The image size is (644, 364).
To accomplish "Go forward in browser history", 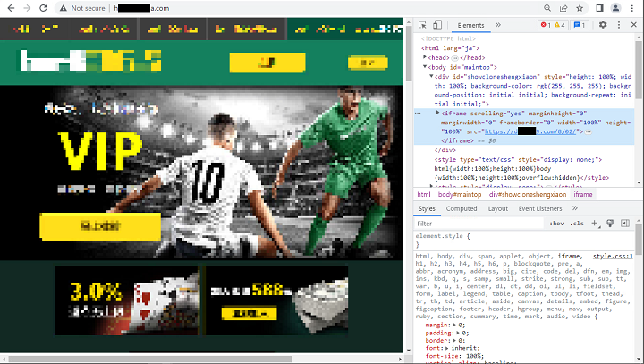I will coord(27,8).
